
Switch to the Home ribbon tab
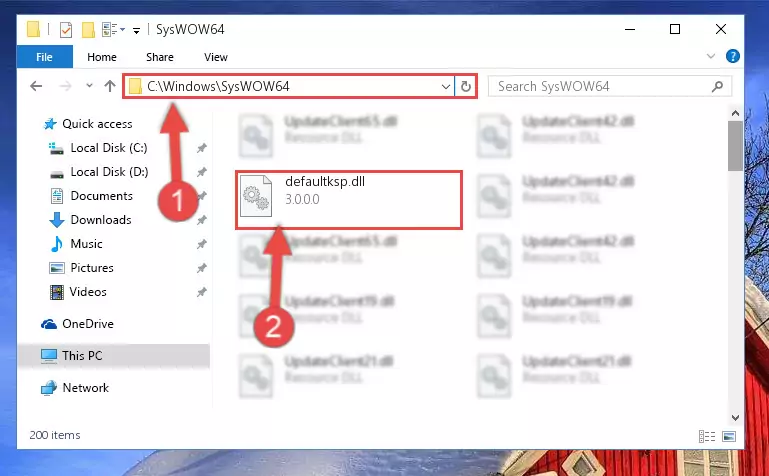pyautogui.click(x=102, y=57)
